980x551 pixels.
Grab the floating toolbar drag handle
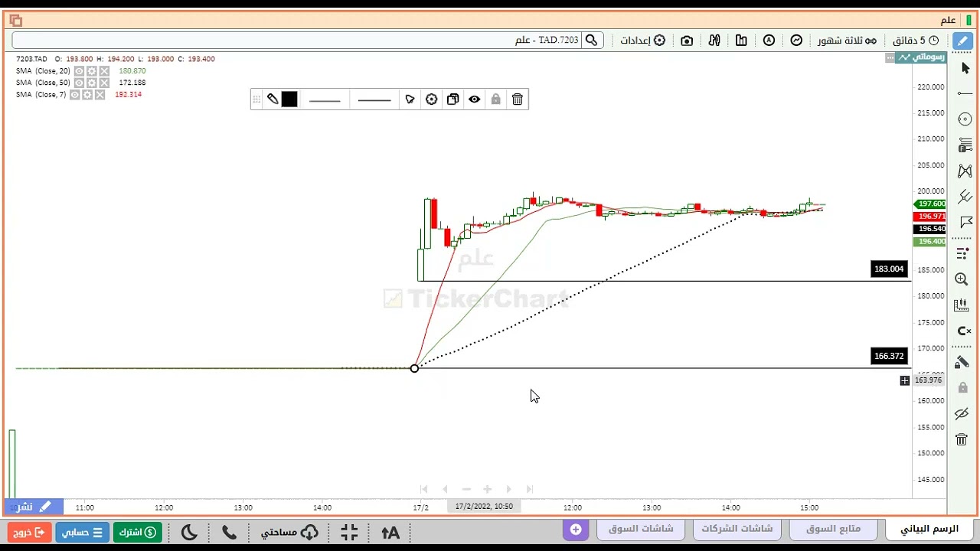(257, 99)
